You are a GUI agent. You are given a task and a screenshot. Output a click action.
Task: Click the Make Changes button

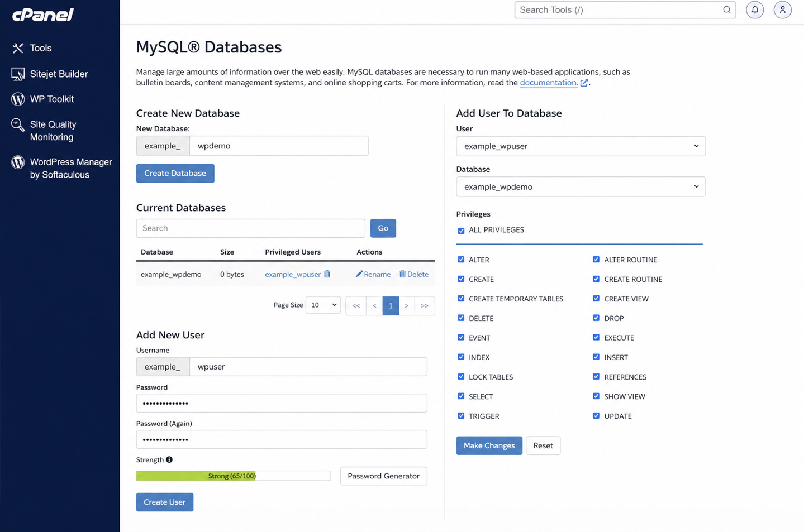pos(489,445)
